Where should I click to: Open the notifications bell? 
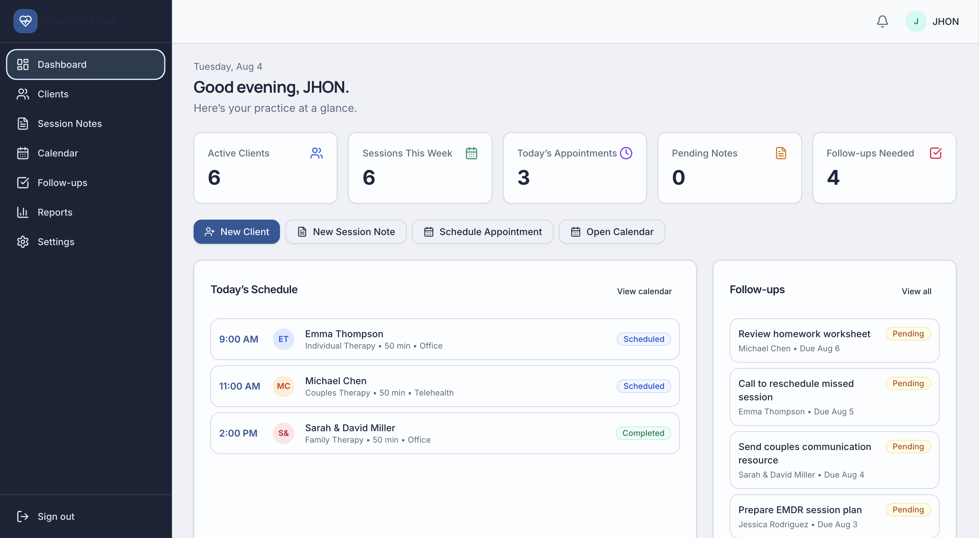click(x=882, y=21)
